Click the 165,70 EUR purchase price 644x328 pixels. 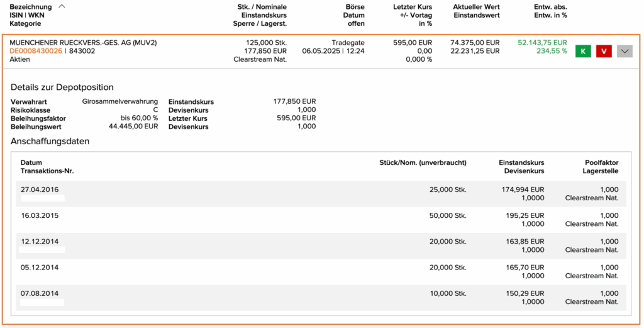[x=525, y=267]
